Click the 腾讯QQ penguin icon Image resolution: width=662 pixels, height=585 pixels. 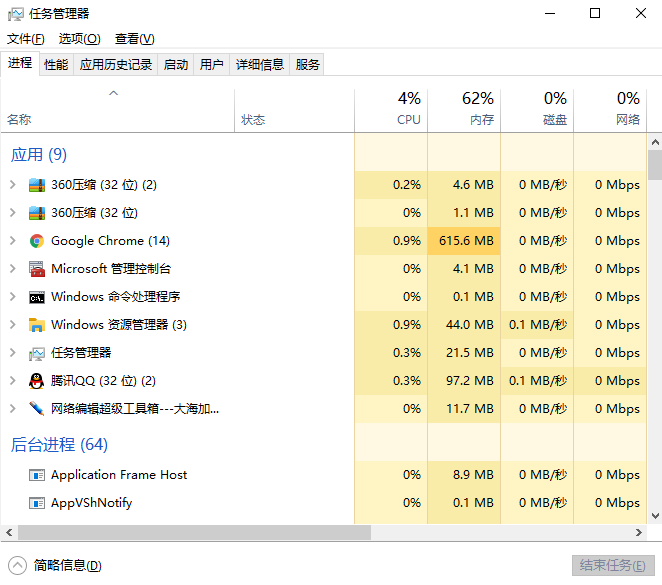point(37,381)
